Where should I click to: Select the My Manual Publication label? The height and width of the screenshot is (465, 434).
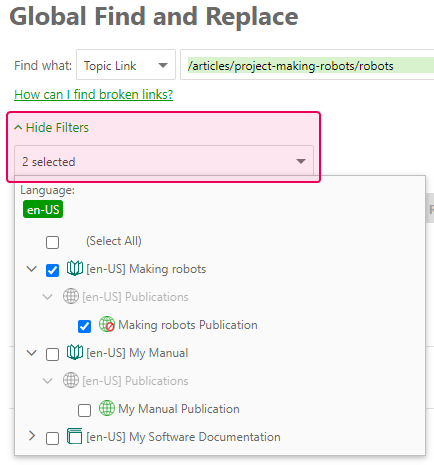click(x=179, y=409)
